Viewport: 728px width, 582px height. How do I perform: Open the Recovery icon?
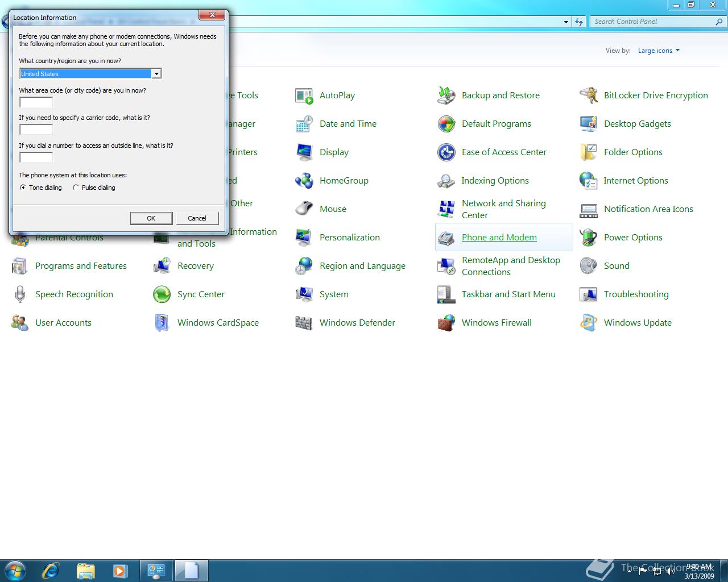[162, 266]
